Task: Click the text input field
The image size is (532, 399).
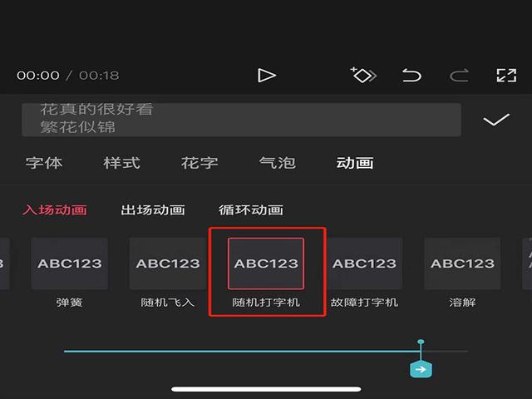Action: coord(241,120)
